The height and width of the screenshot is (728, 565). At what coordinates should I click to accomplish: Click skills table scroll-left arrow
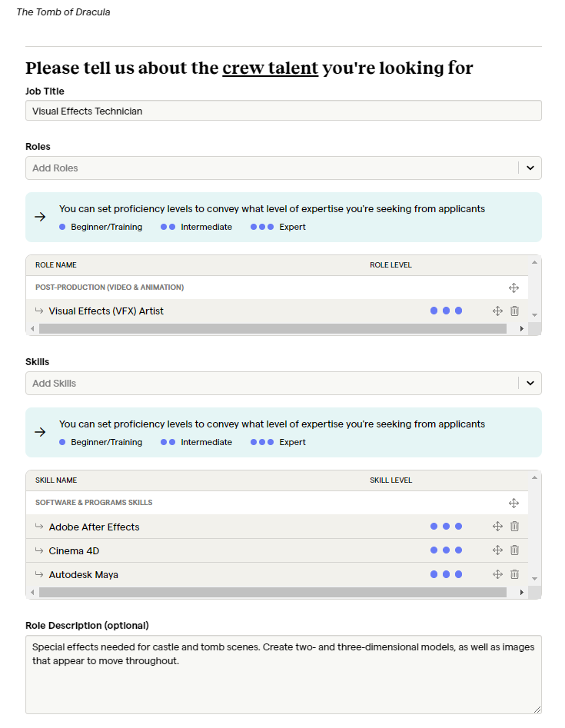click(32, 593)
